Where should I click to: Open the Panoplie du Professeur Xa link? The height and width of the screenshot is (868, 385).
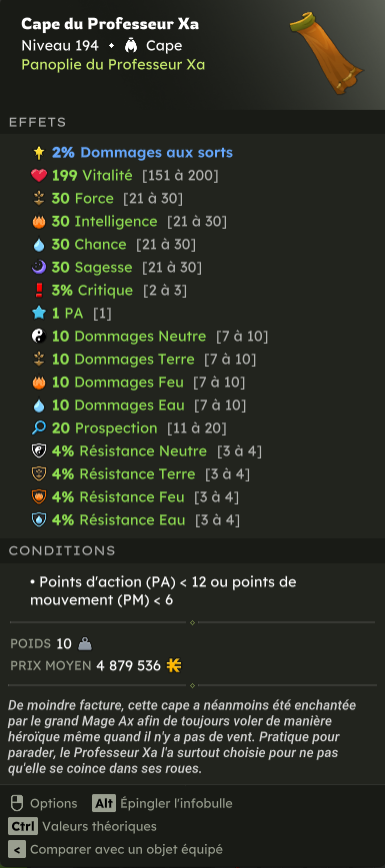(x=113, y=65)
